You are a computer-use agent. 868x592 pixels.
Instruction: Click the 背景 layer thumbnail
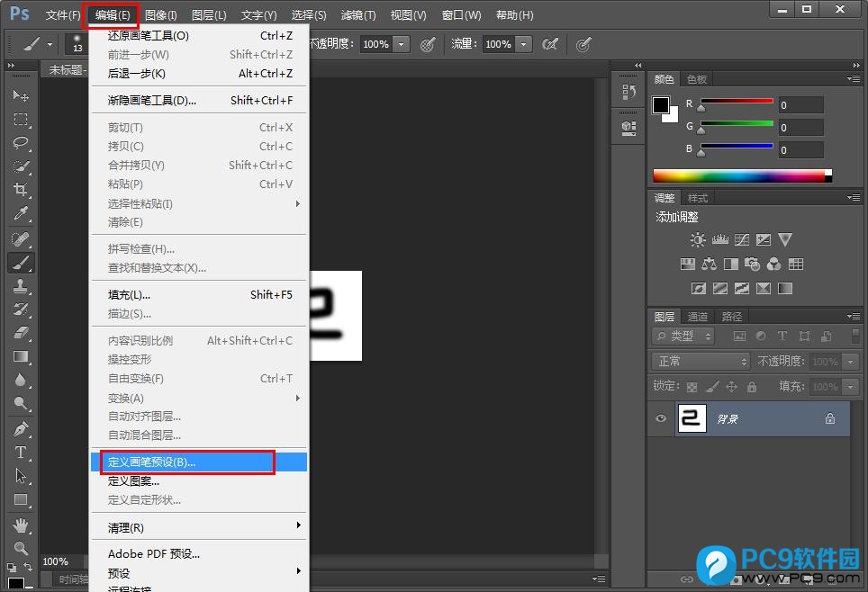coord(692,418)
